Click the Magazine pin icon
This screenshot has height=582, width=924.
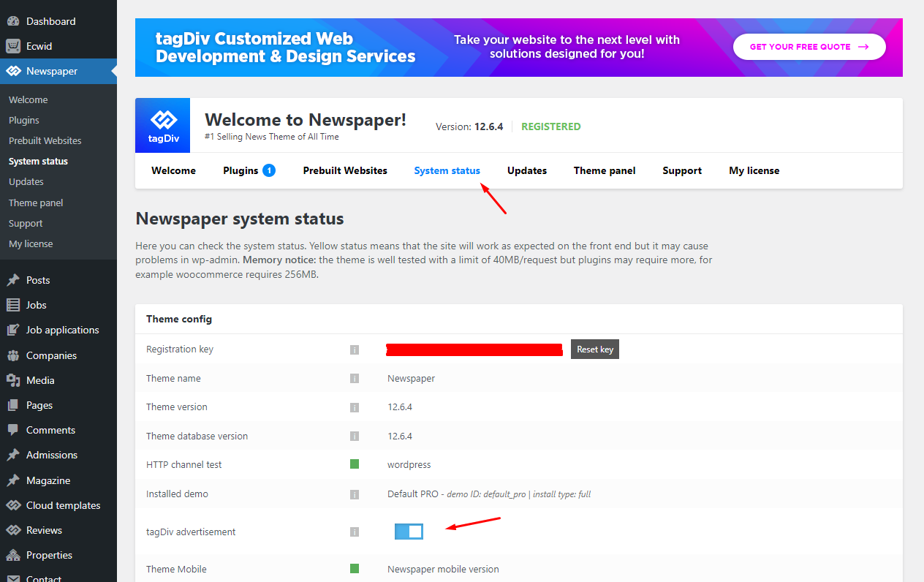[x=13, y=480]
